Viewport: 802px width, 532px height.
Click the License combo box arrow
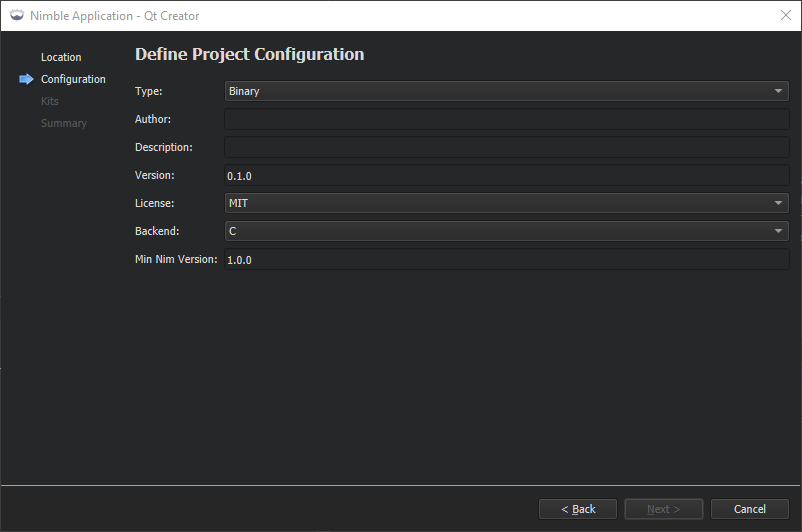point(779,203)
